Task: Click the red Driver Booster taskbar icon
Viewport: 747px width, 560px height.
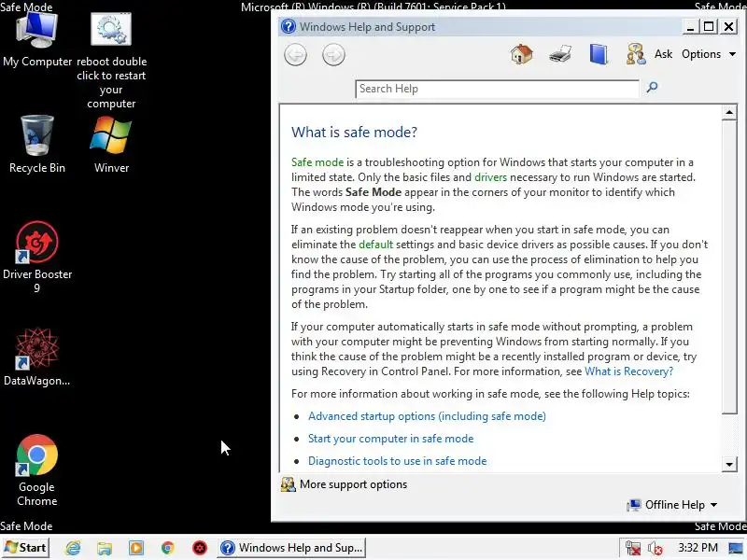Action: (x=200, y=548)
